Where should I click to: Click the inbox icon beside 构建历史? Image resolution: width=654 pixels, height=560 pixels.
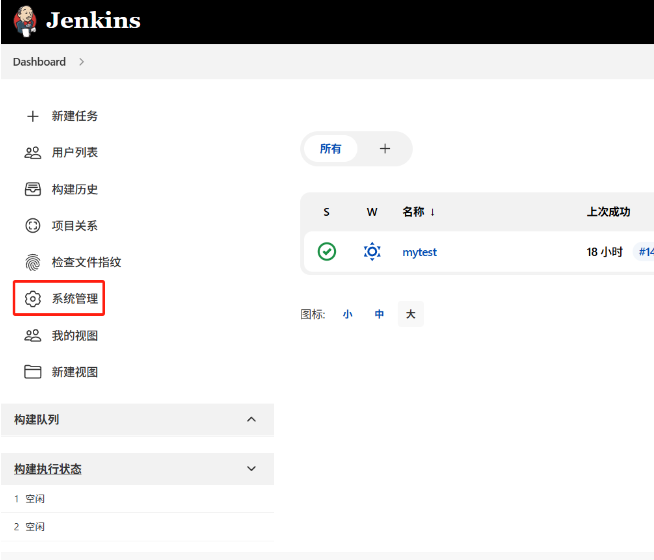pos(33,189)
